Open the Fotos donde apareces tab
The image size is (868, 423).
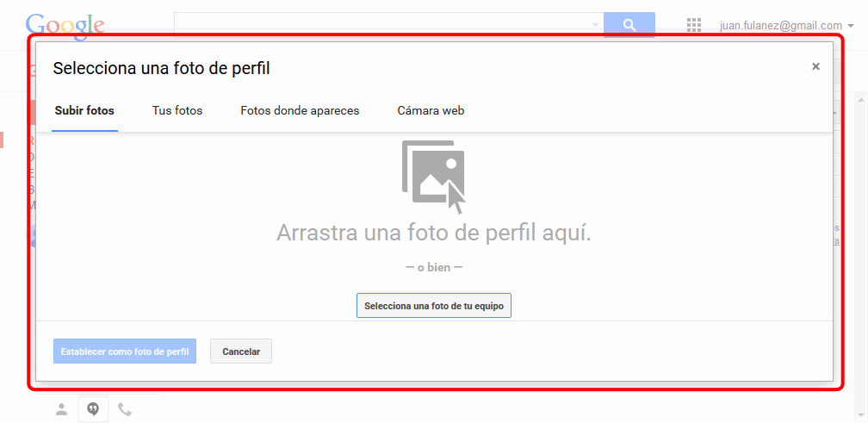[300, 110]
